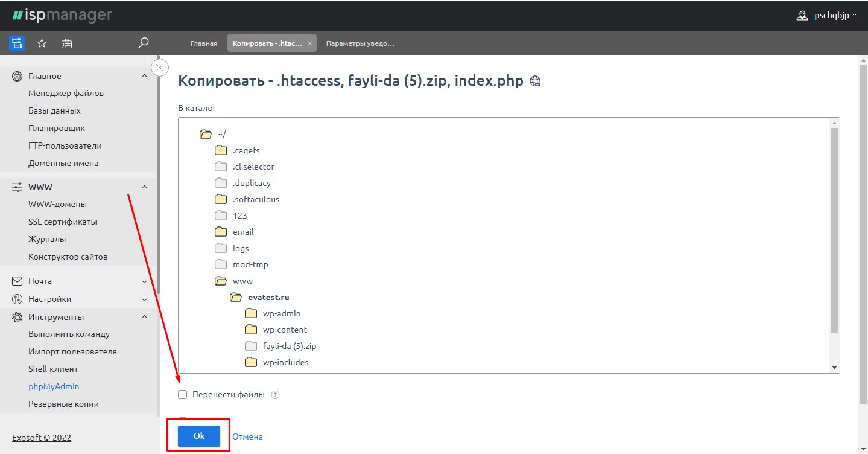
Task: Click the wp-admin folder icon
Action: [251, 313]
